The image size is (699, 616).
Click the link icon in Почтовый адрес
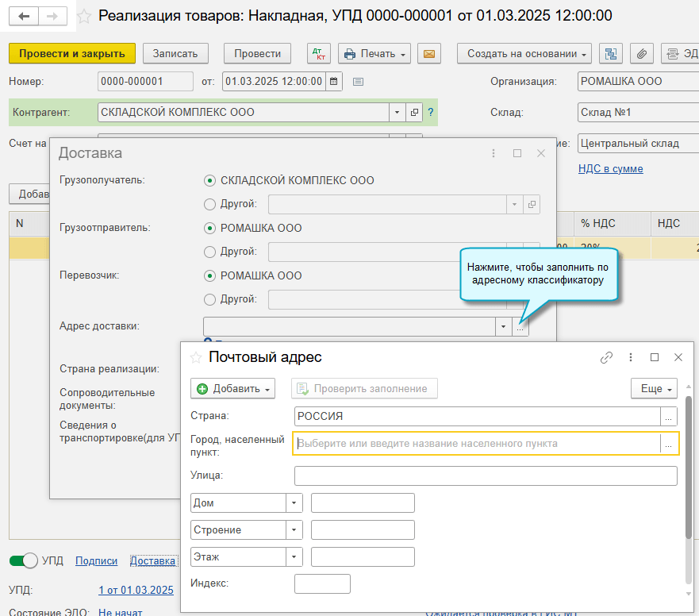point(606,358)
